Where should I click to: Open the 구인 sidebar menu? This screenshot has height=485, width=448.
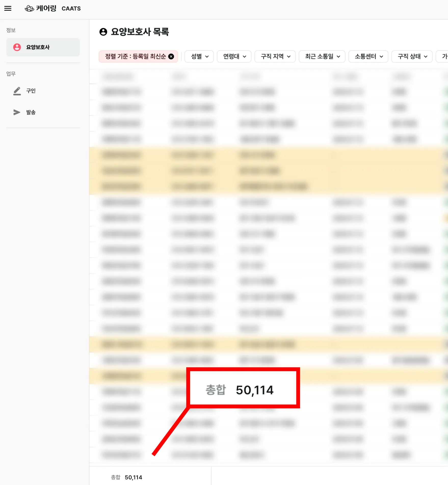(x=43, y=91)
